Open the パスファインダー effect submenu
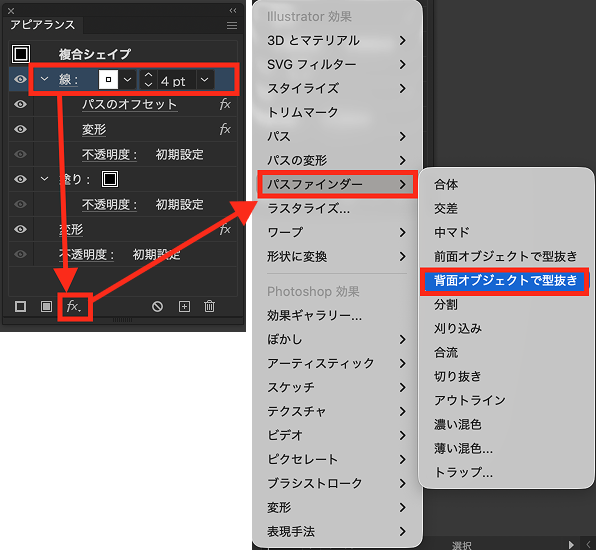The height and width of the screenshot is (550, 596). [x=337, y=184]
